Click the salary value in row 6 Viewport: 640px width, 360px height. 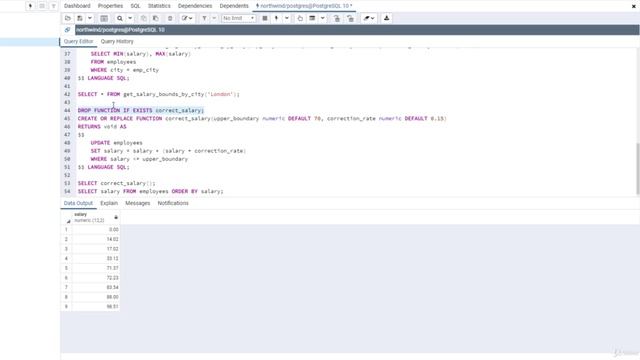(x=96, y=278)
